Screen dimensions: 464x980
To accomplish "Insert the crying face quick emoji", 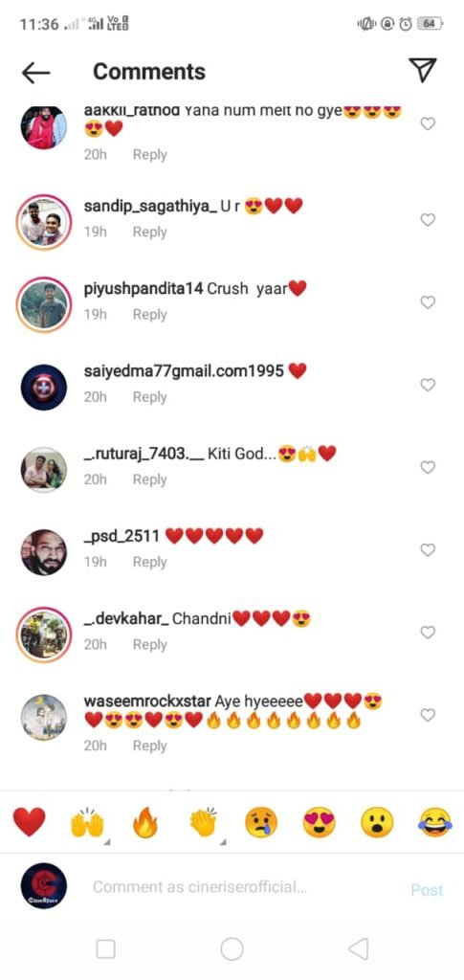I will tap(261, 822).
